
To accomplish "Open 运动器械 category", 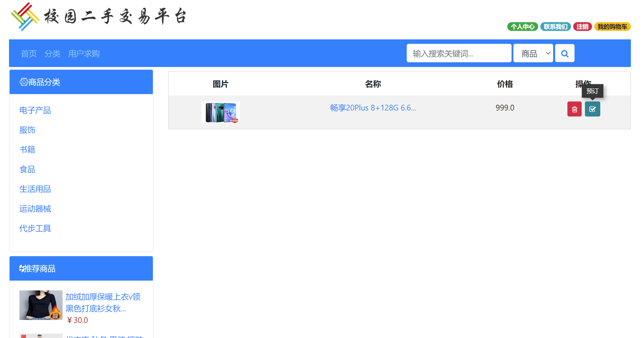I will [35, 209].
